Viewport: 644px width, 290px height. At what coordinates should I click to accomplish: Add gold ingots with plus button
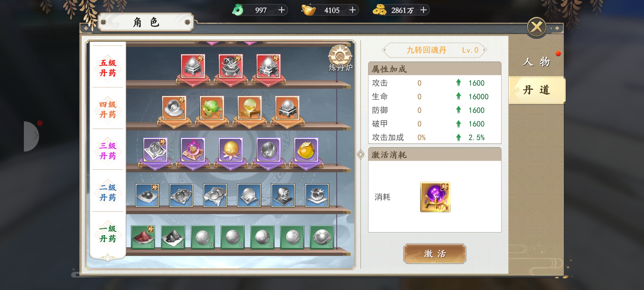[x=353, y=10]
